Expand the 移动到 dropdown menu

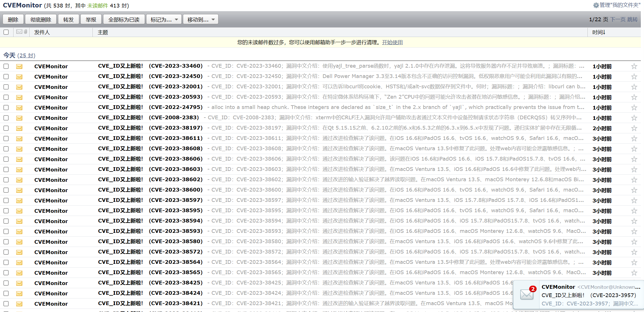(x=201, y=19)
